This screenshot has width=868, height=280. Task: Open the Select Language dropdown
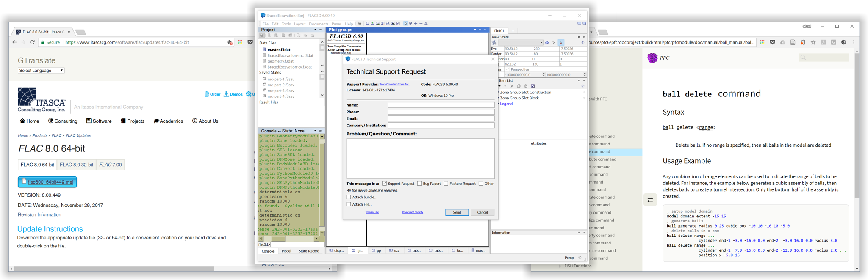click(x=41, y=71)
